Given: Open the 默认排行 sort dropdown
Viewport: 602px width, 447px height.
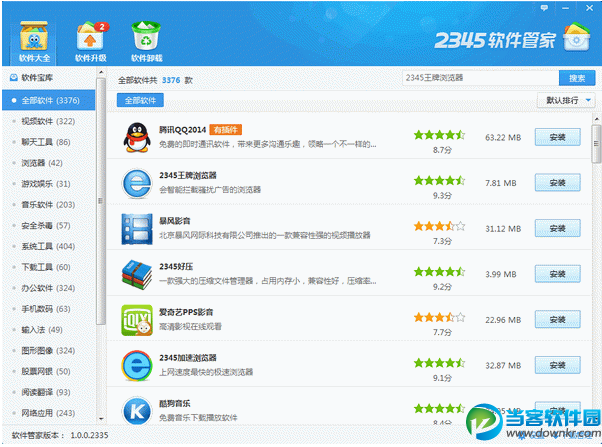Looking at the screenshot, I should (566, 100).
